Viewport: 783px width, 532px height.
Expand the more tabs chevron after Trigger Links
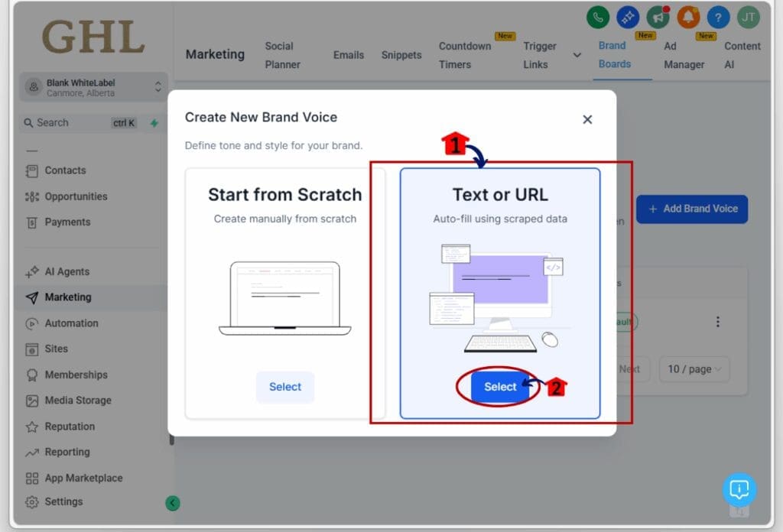pyautogui.click(x=577, y=55)
